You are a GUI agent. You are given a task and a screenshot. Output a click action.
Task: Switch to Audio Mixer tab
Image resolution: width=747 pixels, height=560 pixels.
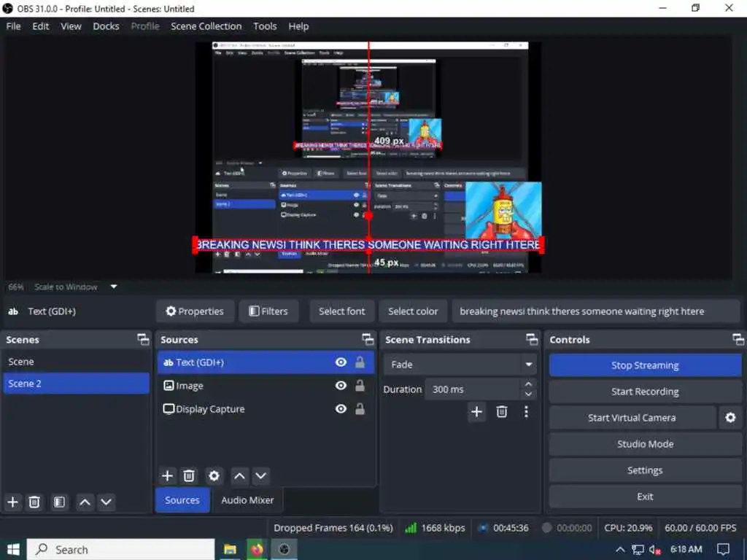coord(247,500)
